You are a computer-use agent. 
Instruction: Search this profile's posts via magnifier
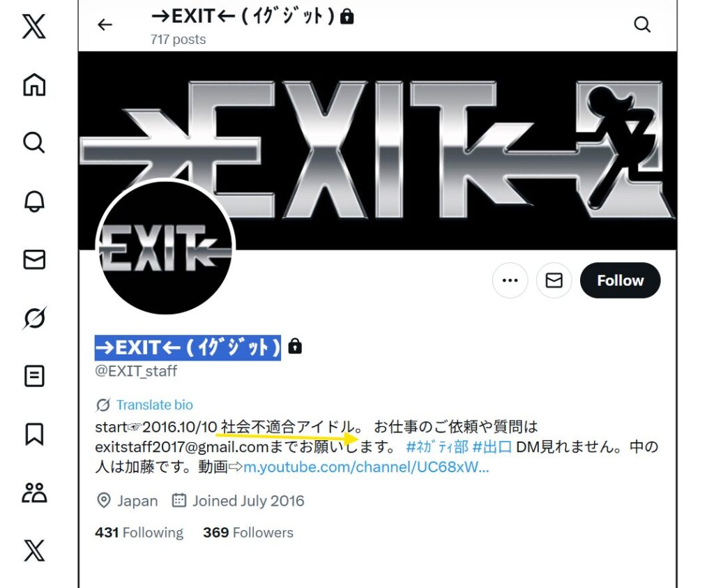[x=642, y=24]
